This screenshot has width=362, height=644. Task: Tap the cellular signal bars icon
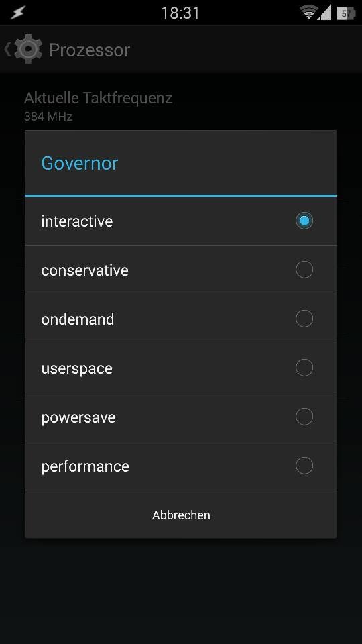pos(324,13)
